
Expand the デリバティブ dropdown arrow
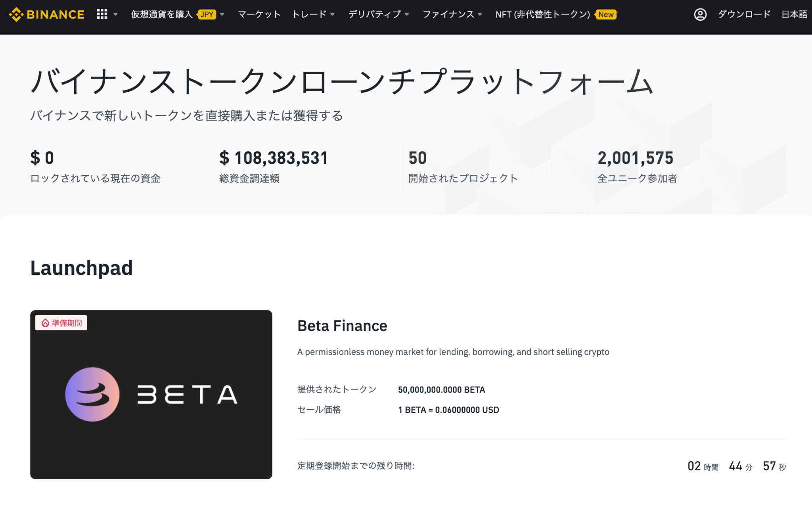click(x=407, y=14)
